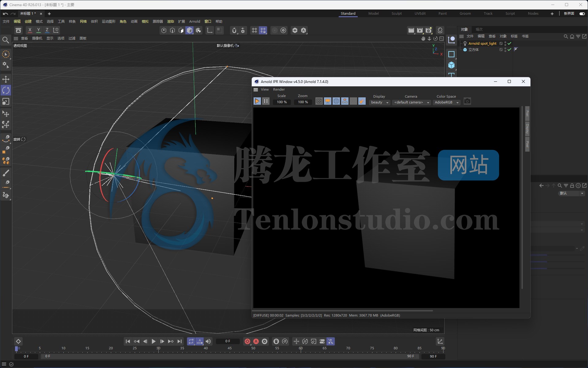Click frame 30 on the timeline ruler
This screenshot has height=368, width=588.
pos(158,348)
